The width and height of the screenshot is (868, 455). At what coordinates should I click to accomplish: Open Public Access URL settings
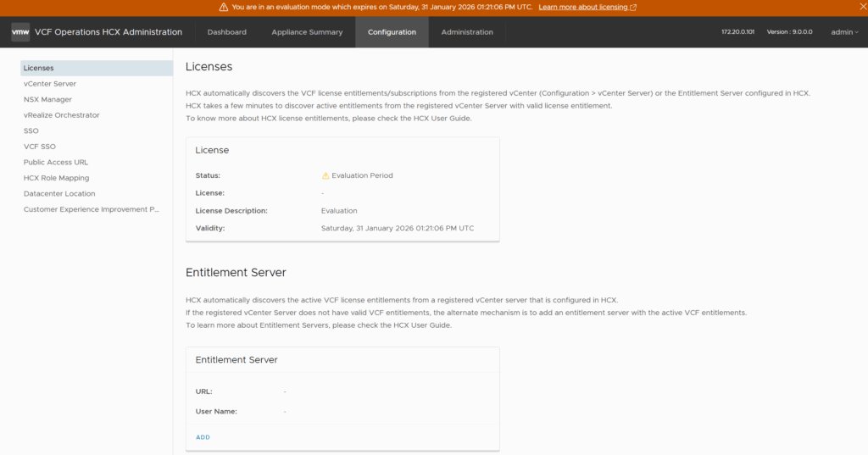(x=56, y=162)
